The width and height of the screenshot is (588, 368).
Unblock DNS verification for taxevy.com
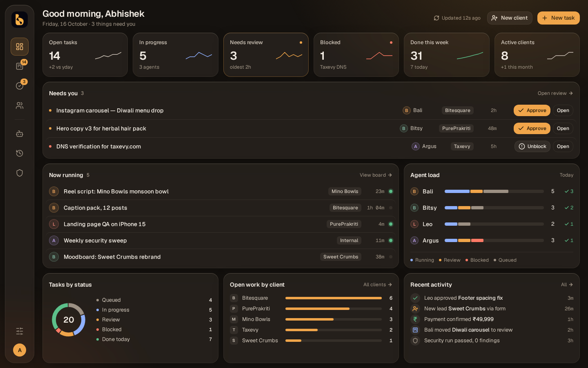[532, 146]
